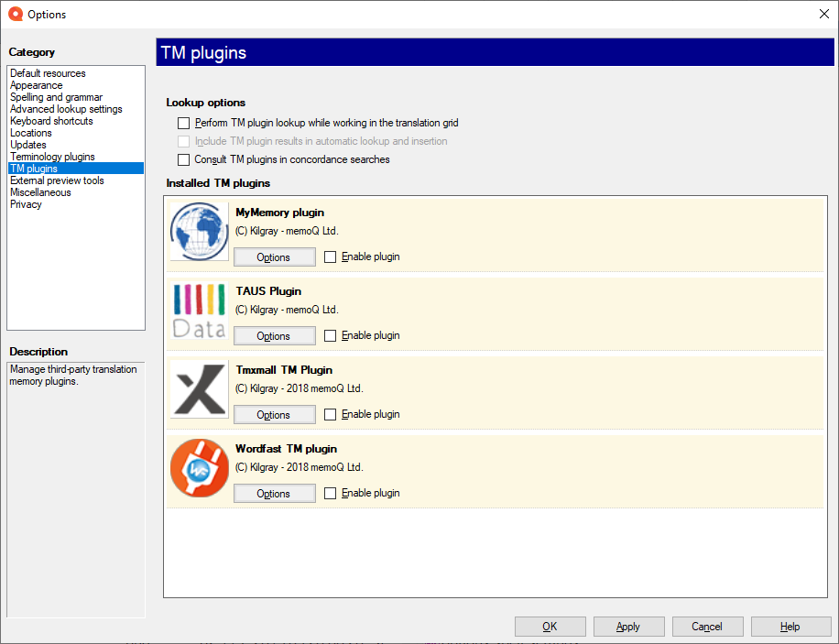Confirm settings with the OK button
Screen dimensions: 839x644
pyautogui.click(x=550, y=627)
